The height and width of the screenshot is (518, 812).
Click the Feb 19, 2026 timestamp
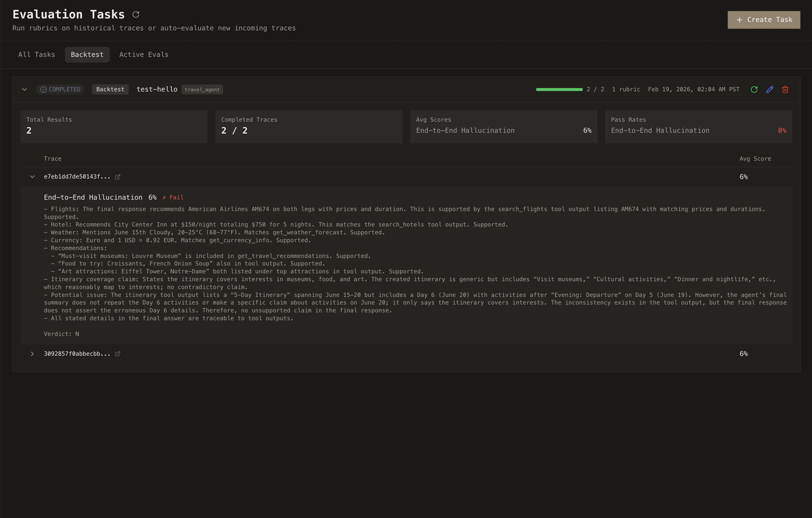pos(694,89)
